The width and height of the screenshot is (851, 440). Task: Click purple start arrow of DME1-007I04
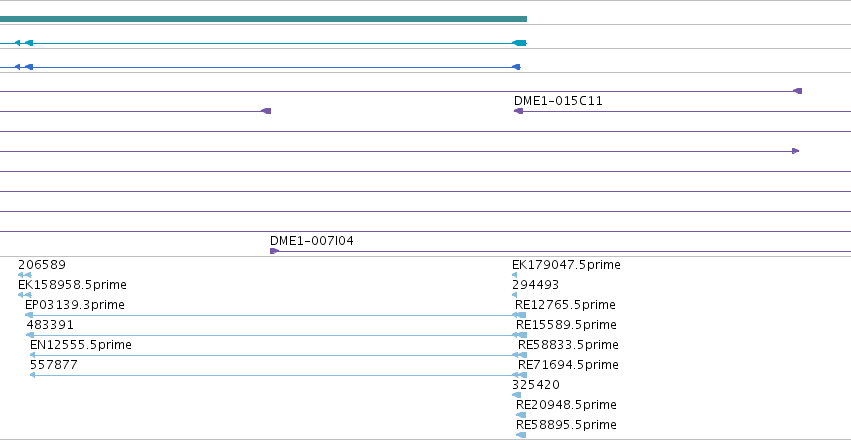274,251
